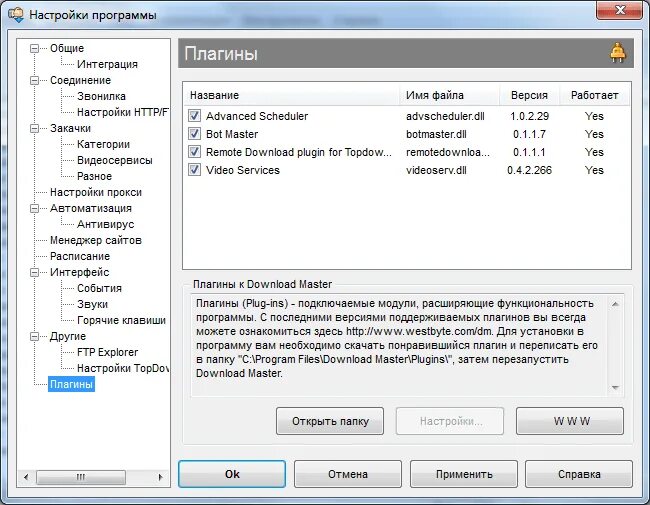
Task: Collapse the Интерфейс tree node
Action: click(x=34, y=272)
